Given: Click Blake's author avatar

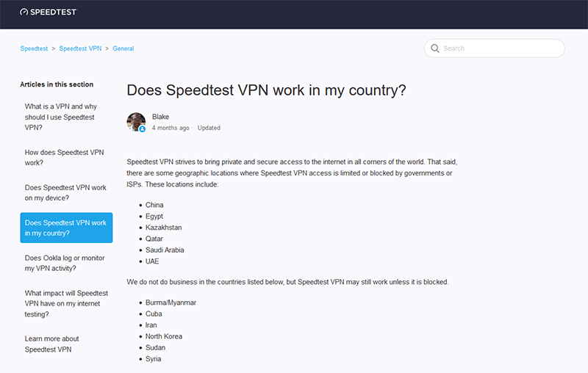Looking at the screenshot, I should (x=136, y=122).
